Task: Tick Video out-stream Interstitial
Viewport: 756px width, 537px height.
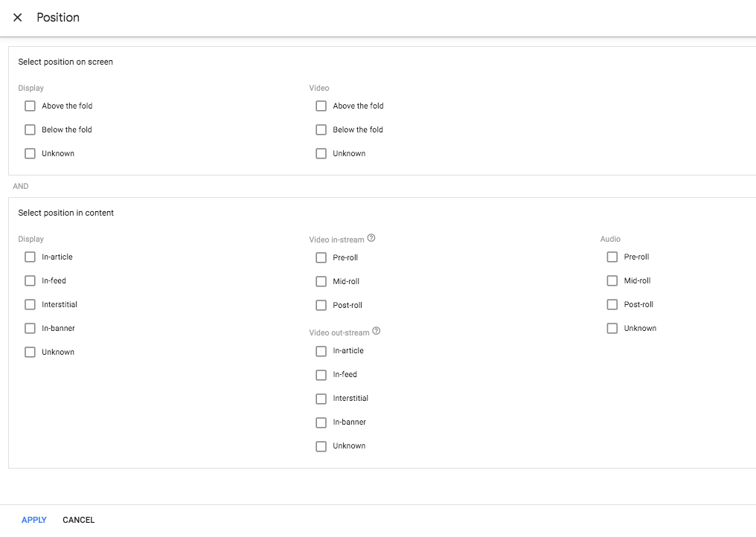Action: [x=321, y=399]
